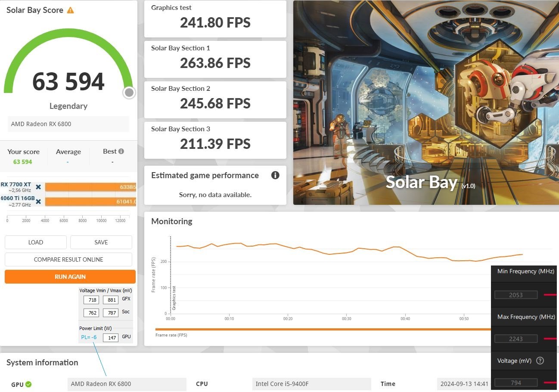Screen dimensions: 559x392
Task: Click the Min Frequency value box 2053
Action: coord(516,295)
